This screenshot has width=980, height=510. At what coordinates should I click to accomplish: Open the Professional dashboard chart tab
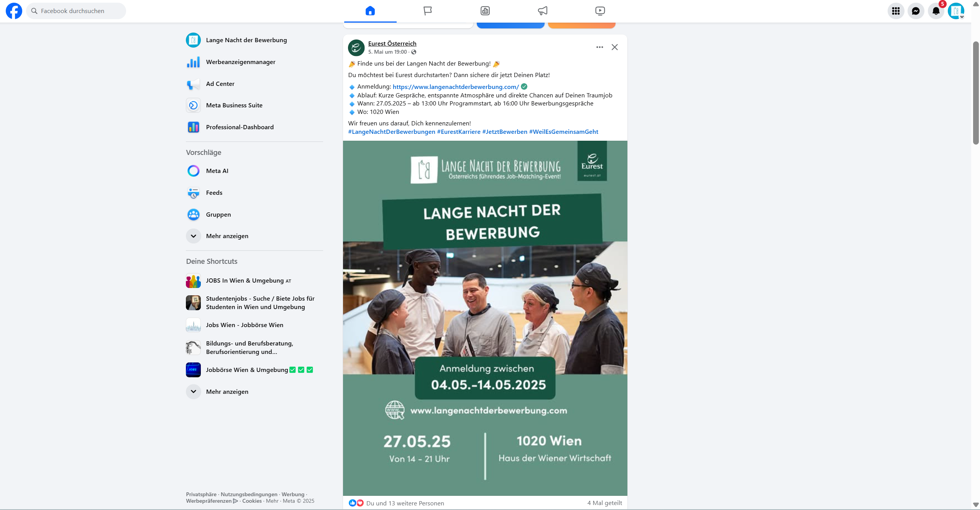(x=485, y=11)
